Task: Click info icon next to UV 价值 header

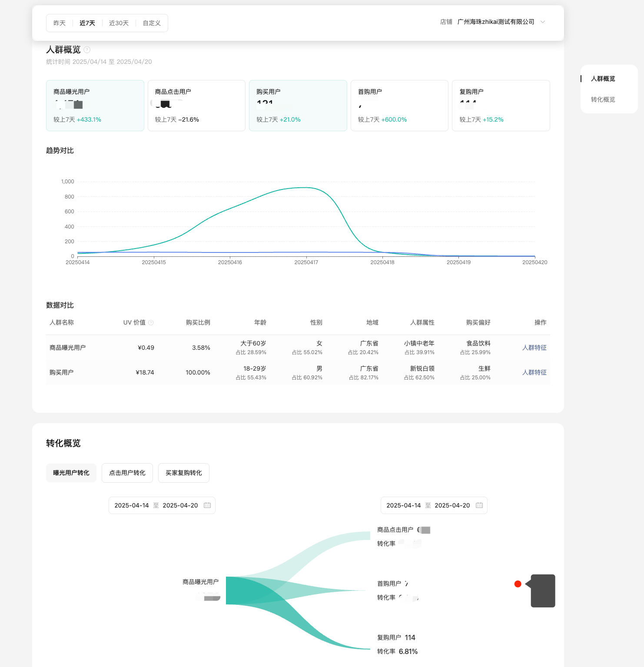Action: (x=151, y=322)
